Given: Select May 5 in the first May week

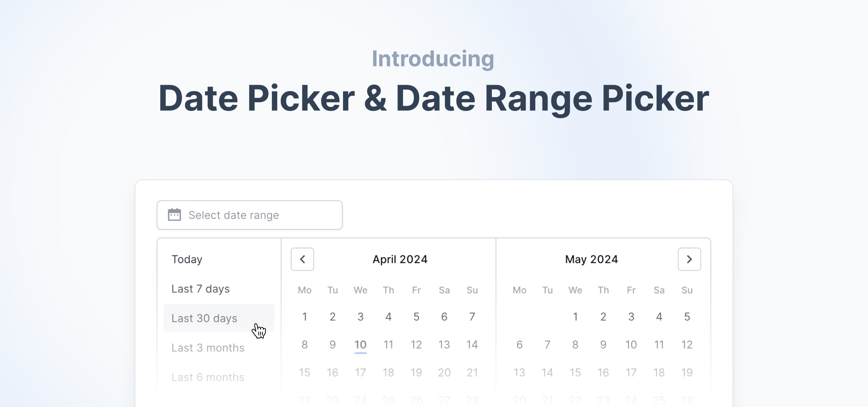Looking at the screenshot, I should [x=687, y=316].
